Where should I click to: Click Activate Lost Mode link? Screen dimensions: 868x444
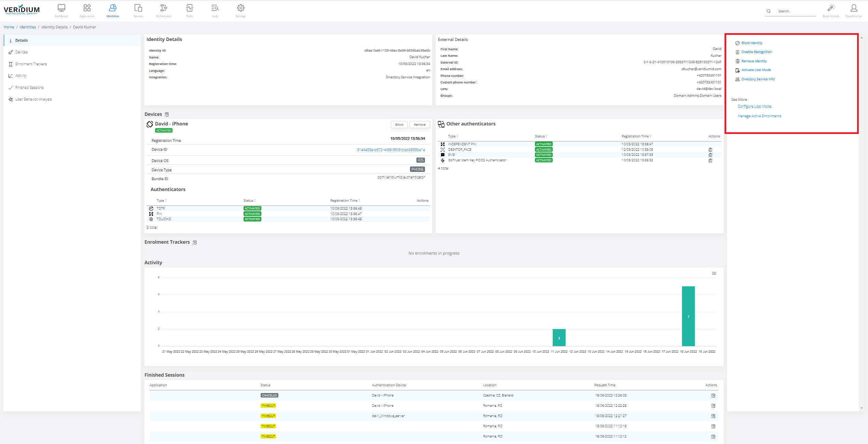tap(756, 70)
